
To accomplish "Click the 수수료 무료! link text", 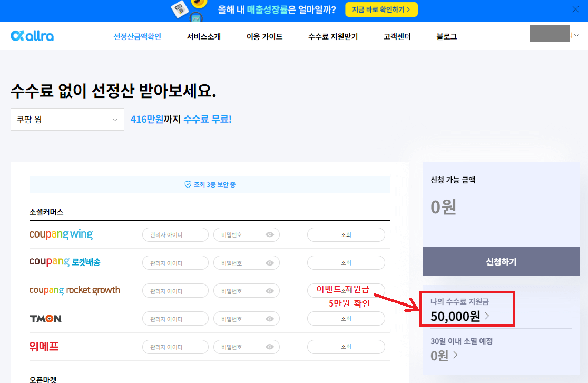I will click(x=208, y=119).
